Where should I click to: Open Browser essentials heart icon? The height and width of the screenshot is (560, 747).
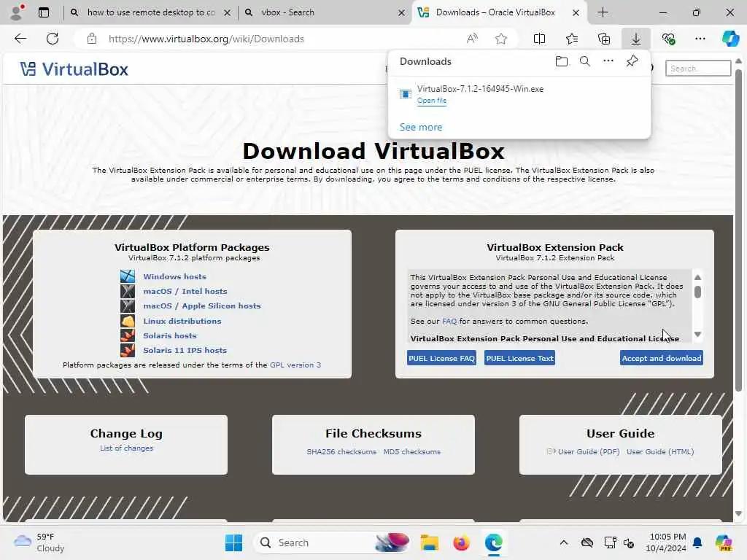pos(668,39)
